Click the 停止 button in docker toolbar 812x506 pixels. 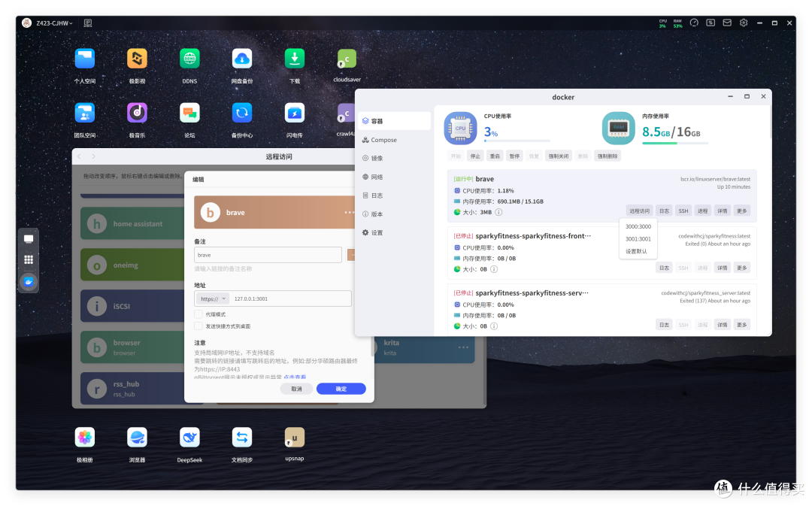coord(475,156)
